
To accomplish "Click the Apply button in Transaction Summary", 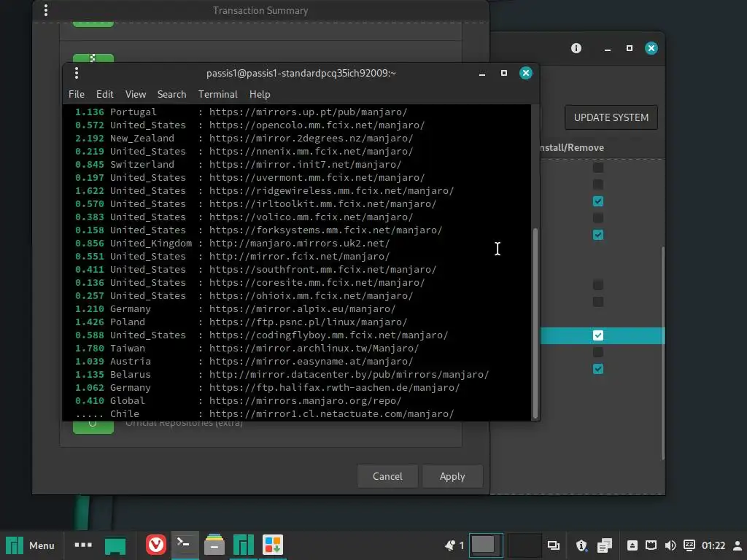I will pyautogui.click(x=452, y=476).
